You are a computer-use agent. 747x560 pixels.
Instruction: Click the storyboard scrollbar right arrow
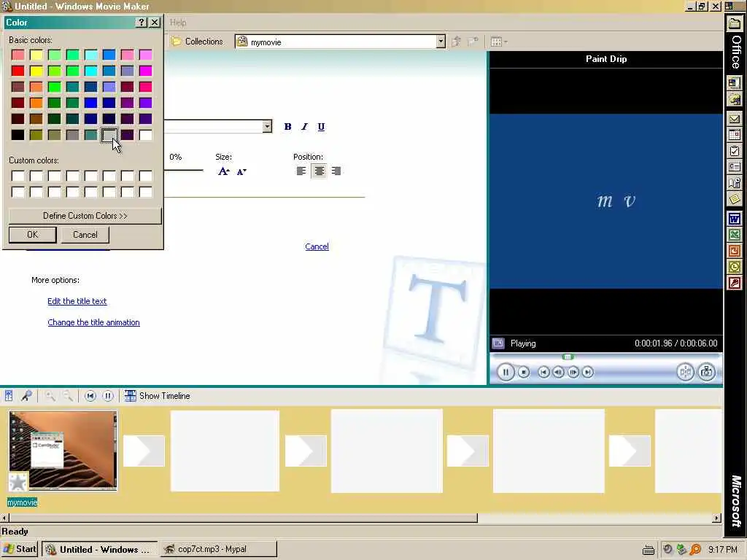click(716, 518)
